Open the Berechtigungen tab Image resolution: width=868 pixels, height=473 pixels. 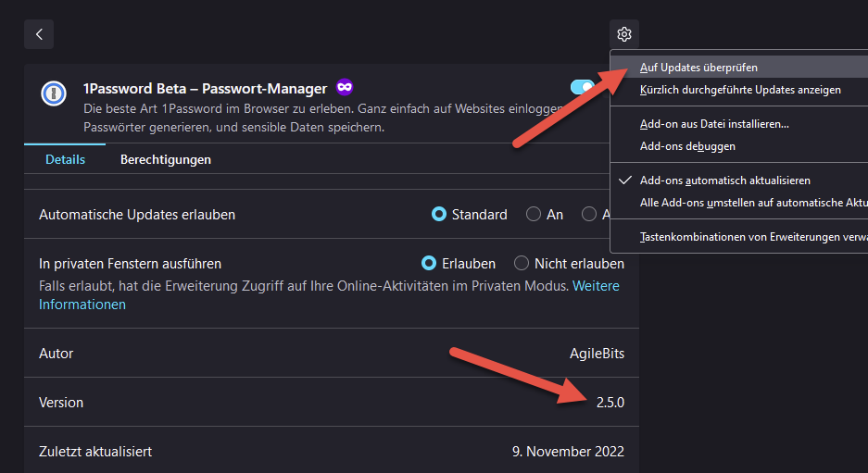[165, 159]
